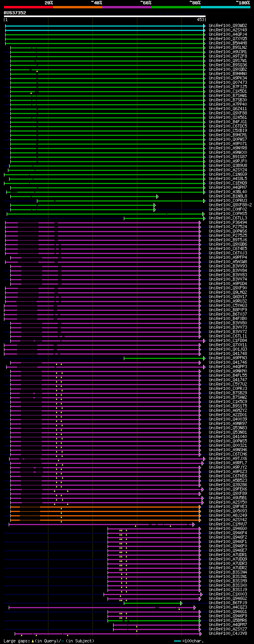Open hit UniRef100_C0PRJ3
This screenshot has height=644, width=254.
coord(228,389)
